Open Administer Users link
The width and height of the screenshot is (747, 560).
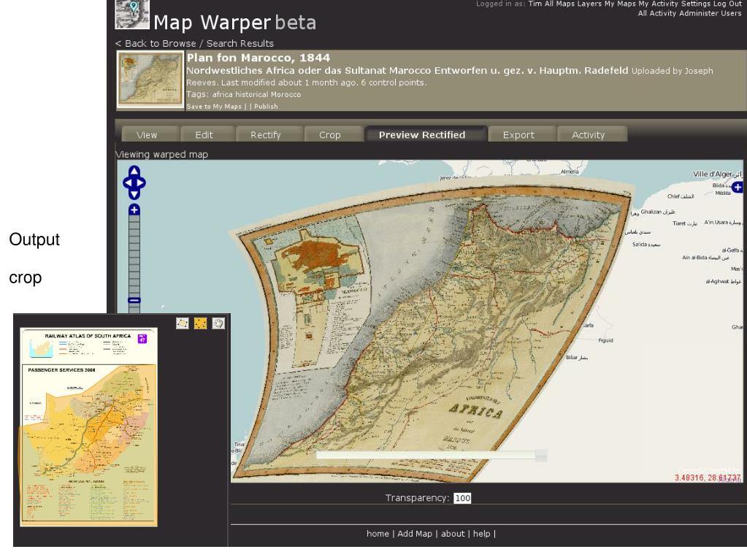pyautogui.click(x=710, y=13)
